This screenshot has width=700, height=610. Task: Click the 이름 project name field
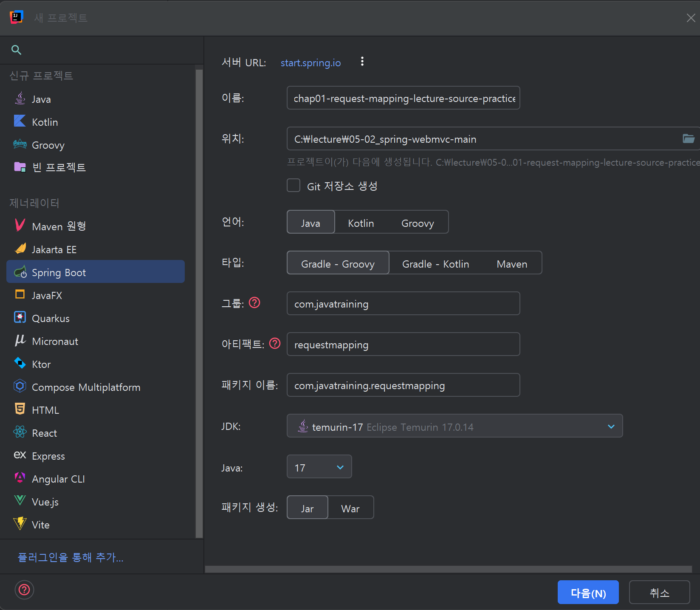coord(404,98)
